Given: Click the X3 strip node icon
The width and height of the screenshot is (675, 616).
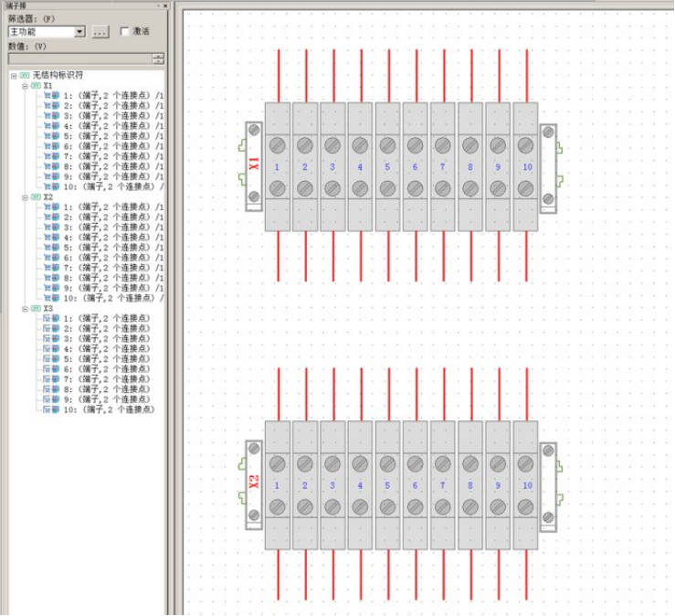Looking at the screenshot, I should 36,309.
